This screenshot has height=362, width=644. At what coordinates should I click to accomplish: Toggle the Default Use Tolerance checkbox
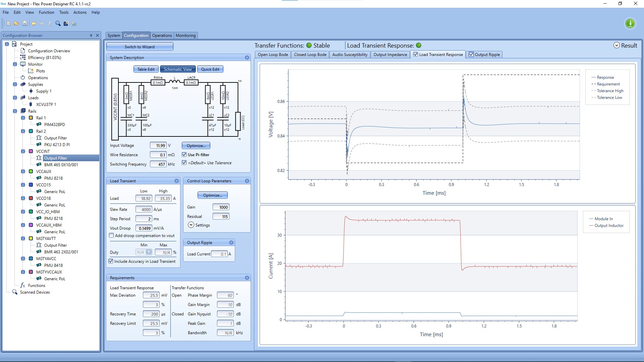(184, 163)
